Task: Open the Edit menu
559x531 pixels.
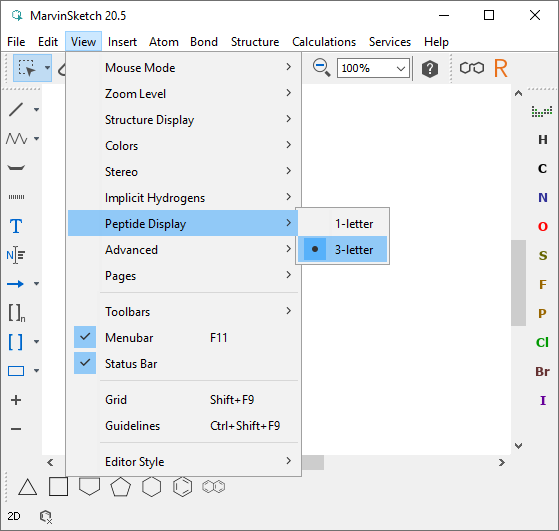Action: 48,42
